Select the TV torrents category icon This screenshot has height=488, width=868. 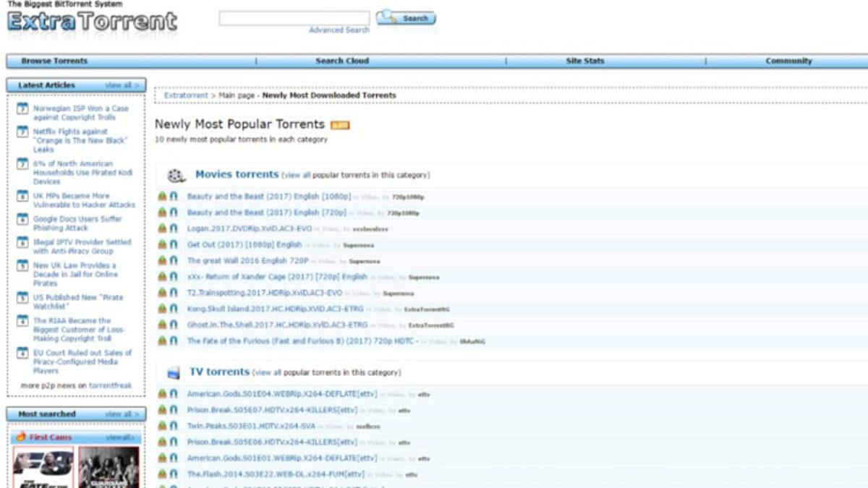tap(172, 371)
